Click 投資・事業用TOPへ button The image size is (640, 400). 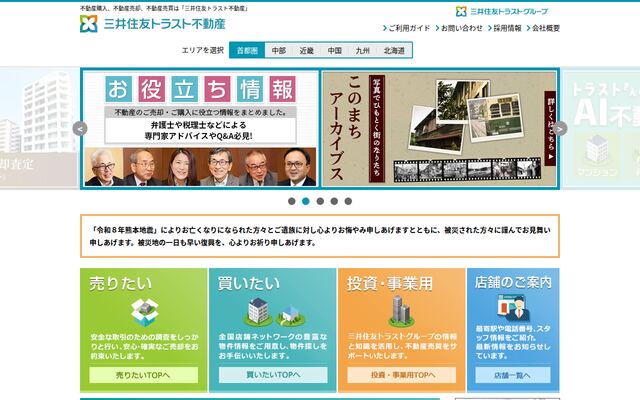(x=402, y=375)
